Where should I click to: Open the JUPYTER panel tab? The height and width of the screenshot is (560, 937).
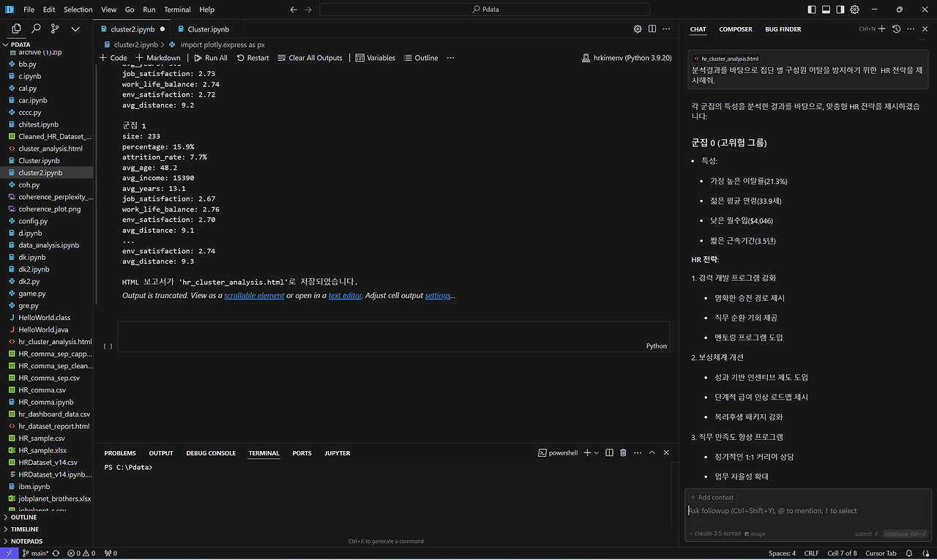tap(337, 453)
